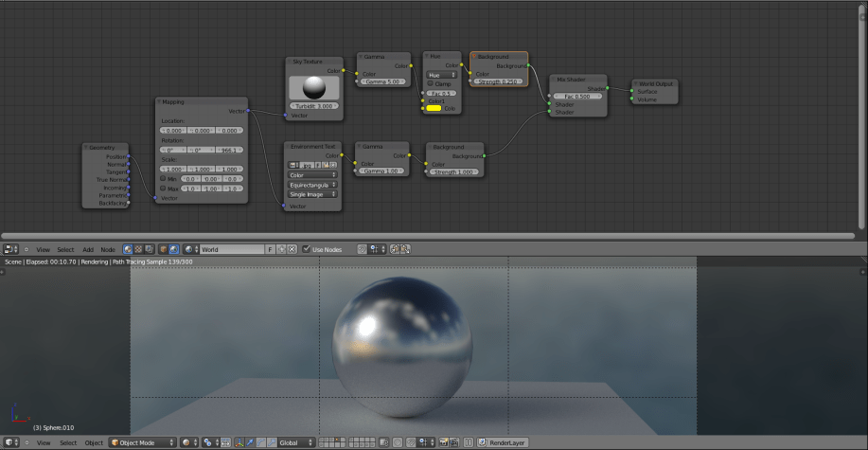Enable the Clamp checkbox in Hue node
Viewport: 868px width, 450px height.
point(429,83)
